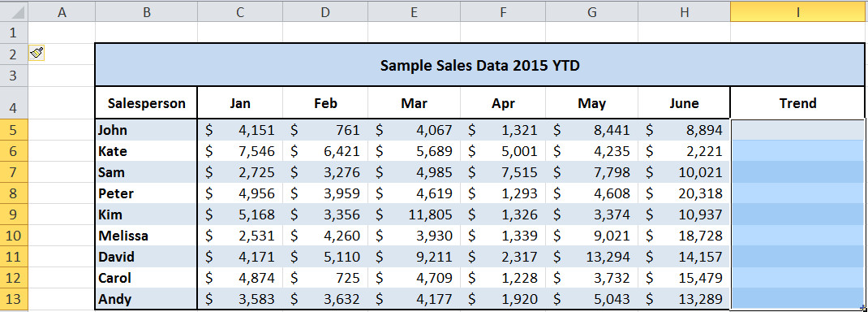The image size is (868, 312).
Task: Select column A header
Action: [x=62, y=11]
